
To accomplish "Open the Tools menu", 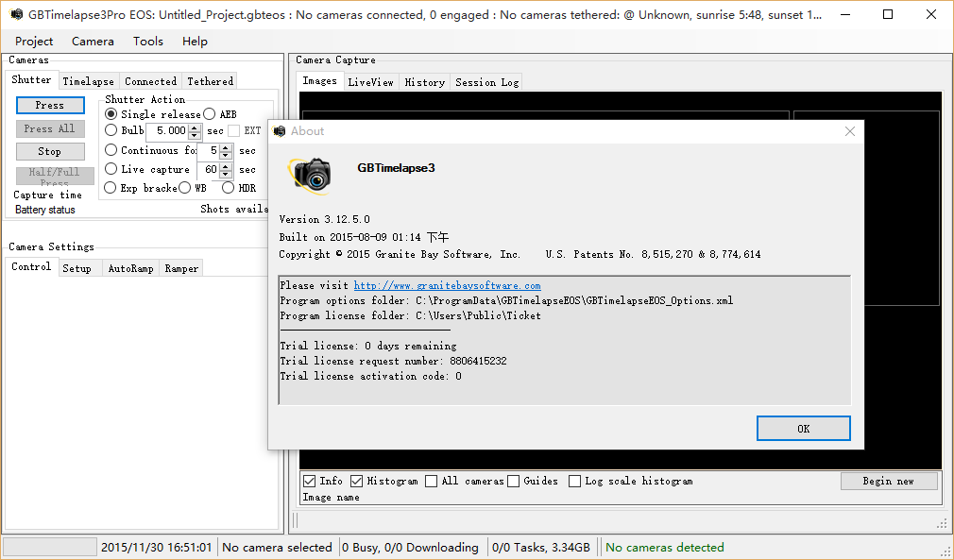I will [x=148, y=42].
